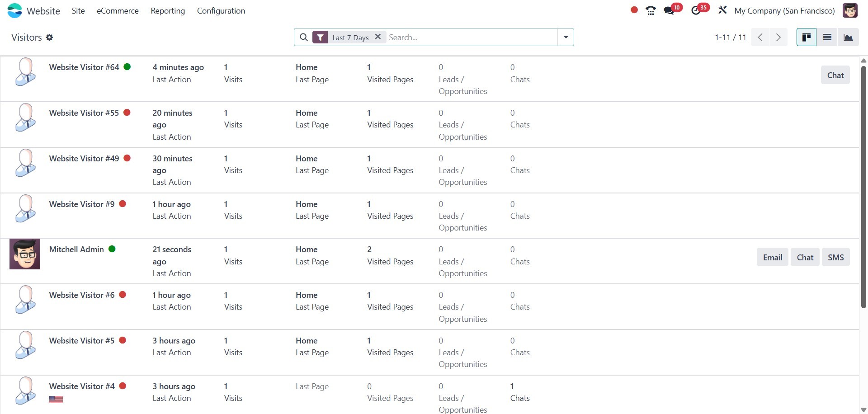The width and height of the screenshot is (868, 414).
Task: Remove the Last 7 Days filter
Action: (x=378, y=37)
